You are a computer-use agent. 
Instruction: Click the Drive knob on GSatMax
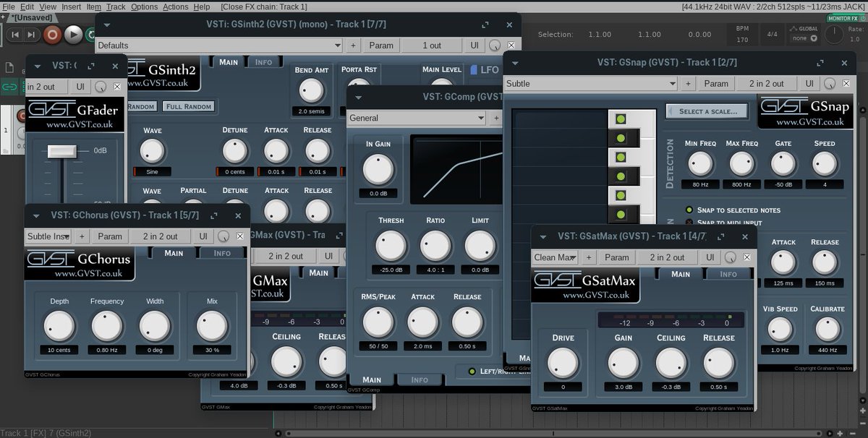pyautogui.click(x=563, y=361)
